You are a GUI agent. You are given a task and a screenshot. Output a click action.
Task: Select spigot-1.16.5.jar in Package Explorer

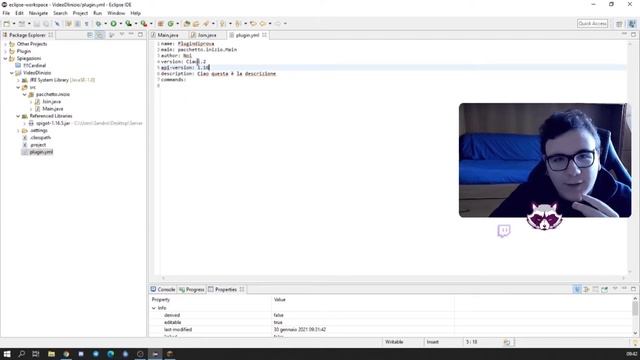point(53,123)
